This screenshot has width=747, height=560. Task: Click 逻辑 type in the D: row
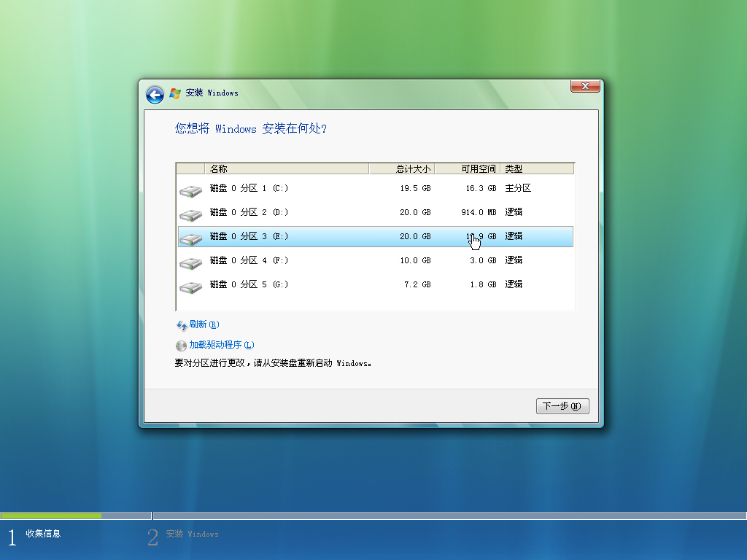pos(514,212)
